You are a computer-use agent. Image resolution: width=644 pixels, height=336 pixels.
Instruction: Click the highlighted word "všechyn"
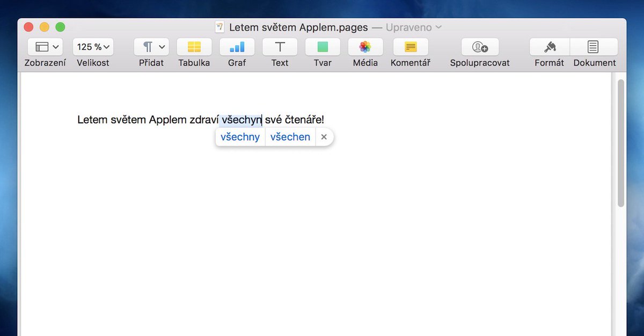click(241, 120)
